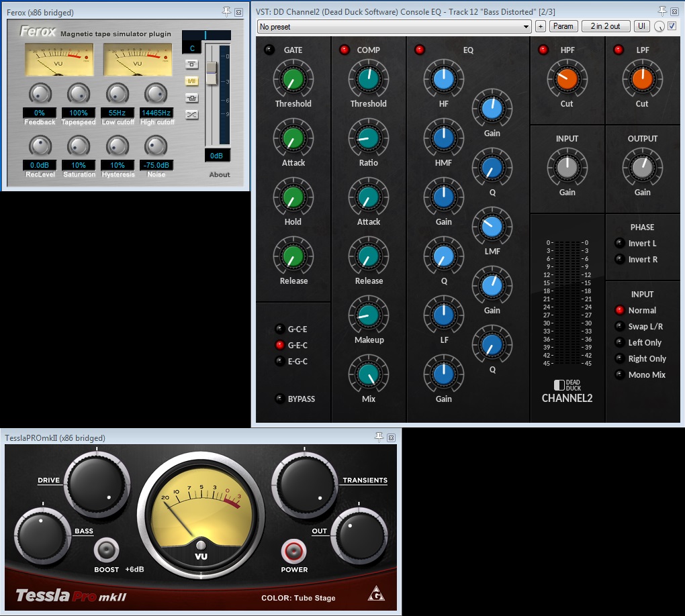Toggle the LPF enable LED
The width and height of the screenshot is (685, 616).
[618, 50]
